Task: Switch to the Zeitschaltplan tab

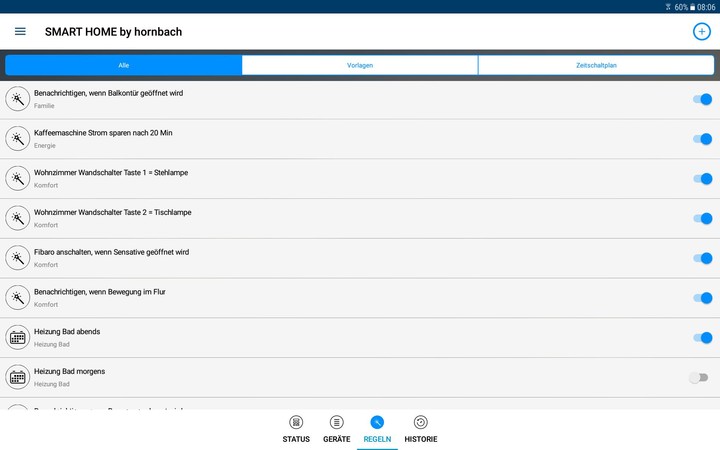Action: click(x=596, y=65)
